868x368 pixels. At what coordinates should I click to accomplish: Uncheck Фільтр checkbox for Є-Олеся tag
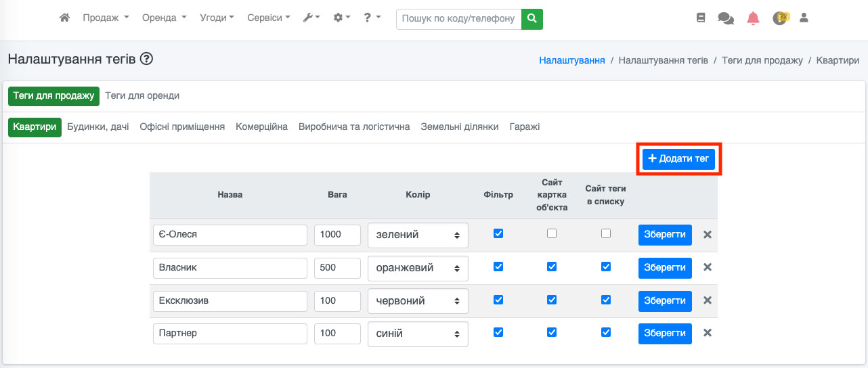[498, 233]
